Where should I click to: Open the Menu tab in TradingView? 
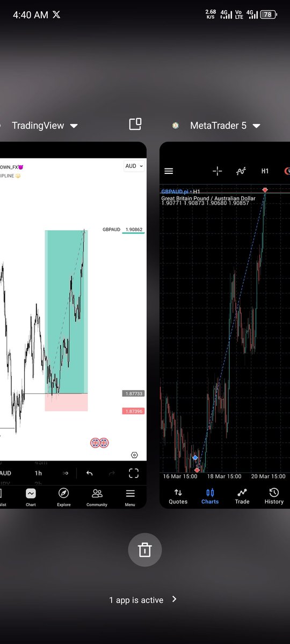[x=130, y=497]
